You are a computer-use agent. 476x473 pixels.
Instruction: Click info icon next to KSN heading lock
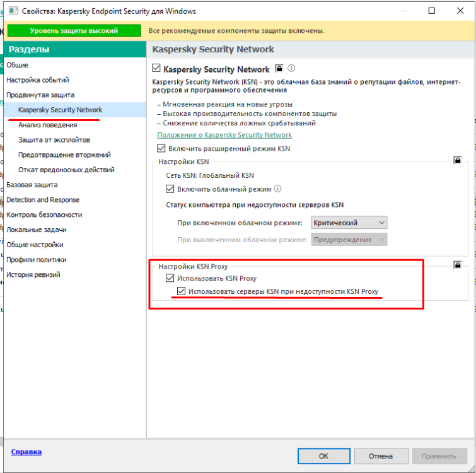291,68
